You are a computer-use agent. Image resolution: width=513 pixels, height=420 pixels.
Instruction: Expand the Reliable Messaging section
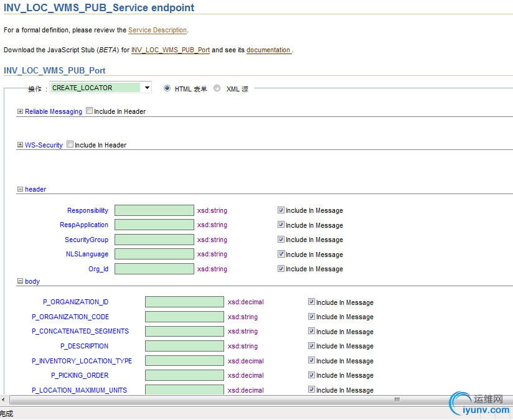click(21, 111)
